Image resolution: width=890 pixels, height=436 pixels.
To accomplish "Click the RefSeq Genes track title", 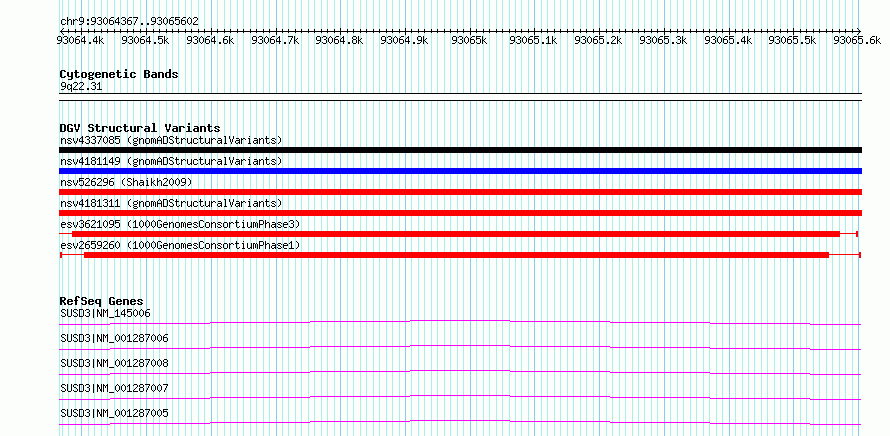I will 102,301.
